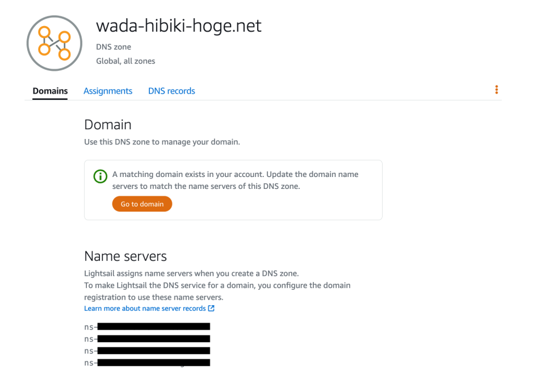
Task: Select the fourth name server entry
Action: (146, 363)
